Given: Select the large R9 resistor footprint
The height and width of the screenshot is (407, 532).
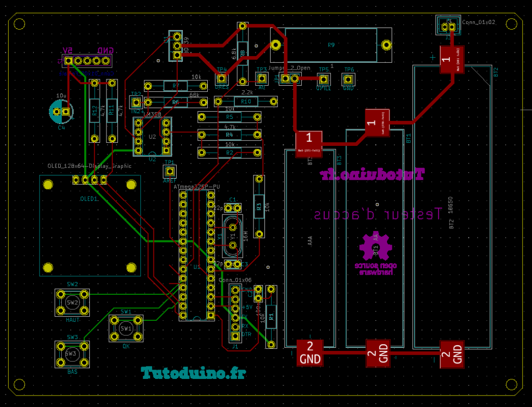Looking at the screenshot, I should [x=331, y=45].
